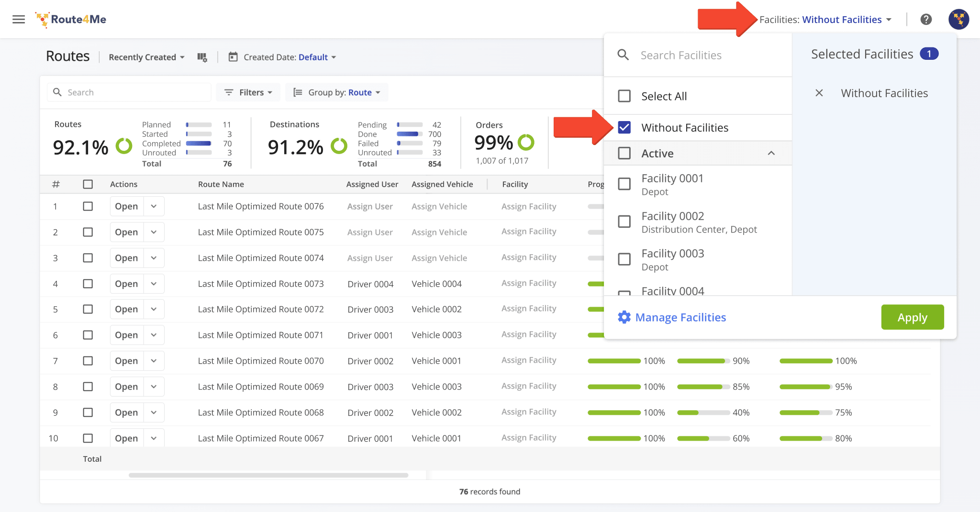Uncheck the Without Facilities checkbox
The width and height of the screenshot is (980, 512).
[624, 127]
